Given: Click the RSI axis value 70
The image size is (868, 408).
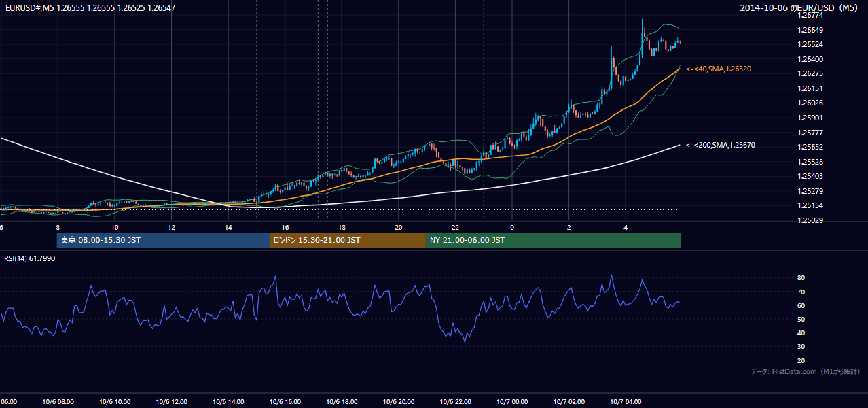Looking at the screenshot, I should [801, 292].
